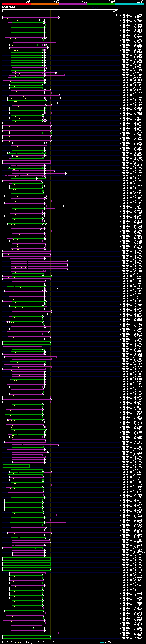
Task: Open hit UniRef100_A8J1Y9
Action: click(131, 17)
